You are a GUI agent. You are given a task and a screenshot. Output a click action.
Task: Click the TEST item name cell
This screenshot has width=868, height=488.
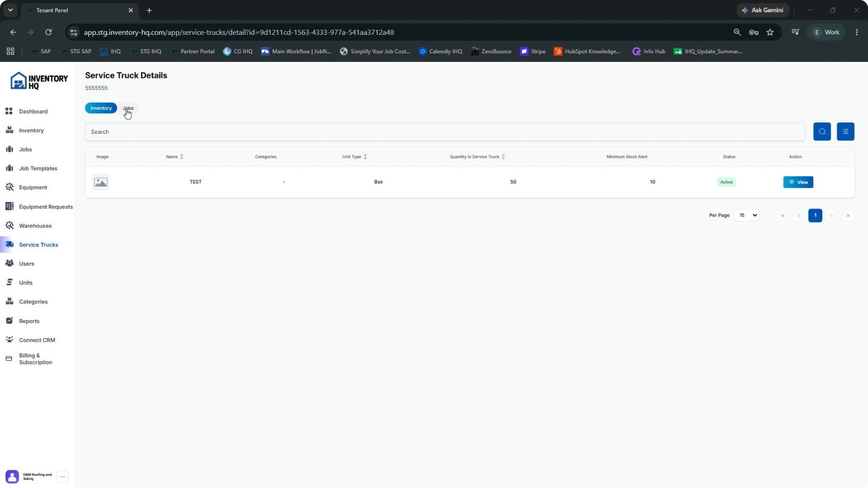pos(195,182)
